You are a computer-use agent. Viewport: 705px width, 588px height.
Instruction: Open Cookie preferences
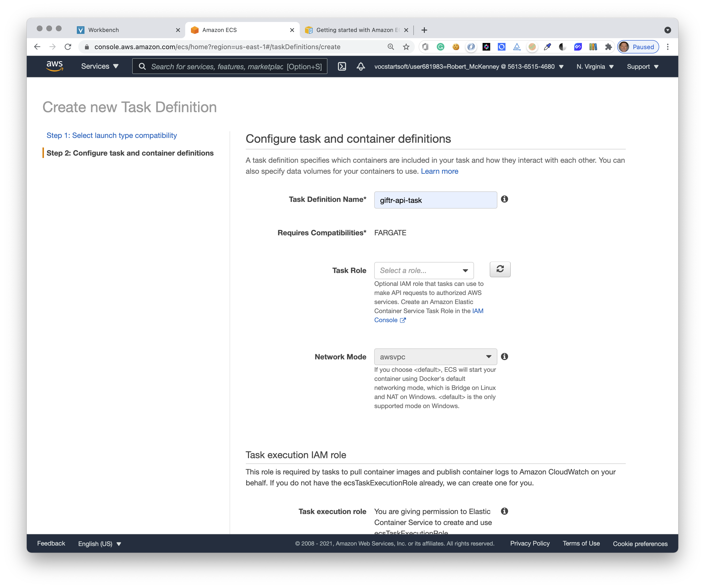[640, 544]
